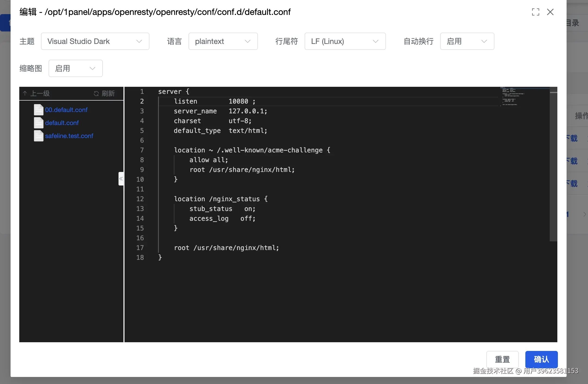Image resolution: width=588 pixels, height=384 pixels.
Task: Click the default.conf file icon
Action: coord(39,123)
